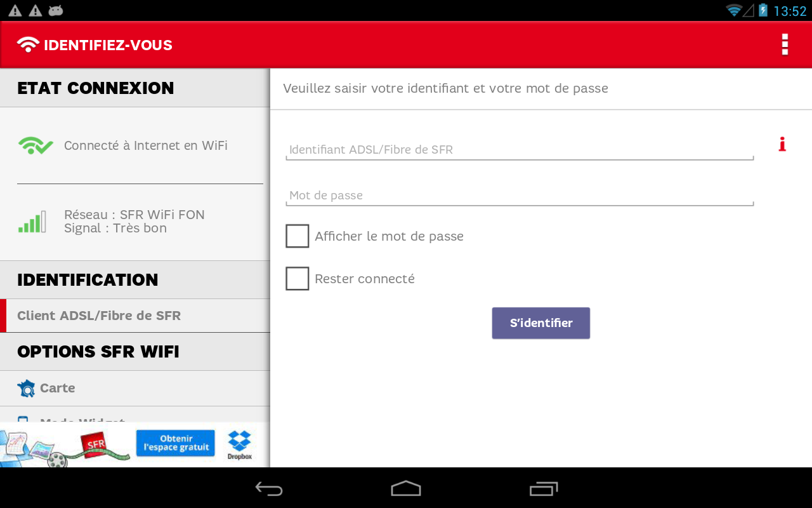Tap the Veuillez saisir votre identifiant instruction
This screenshot has width=812, height=508.
pos(445,88)
